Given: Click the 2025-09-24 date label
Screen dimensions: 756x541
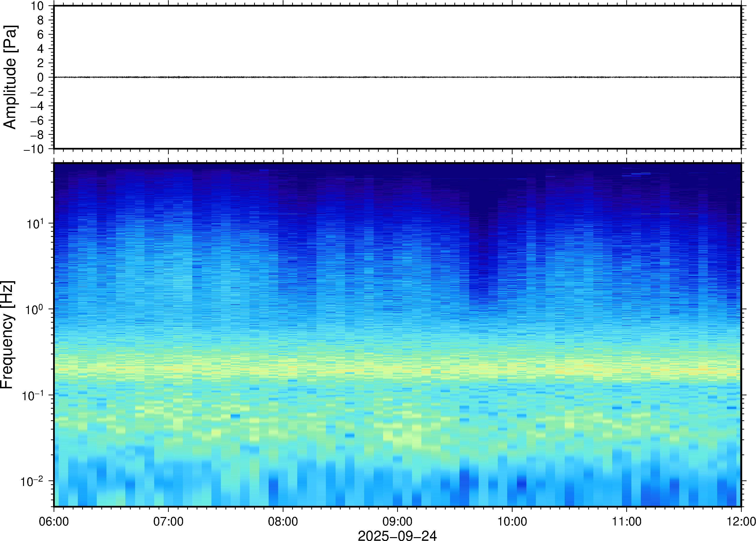Looking at the screenshot, I should tap(397, 535).
